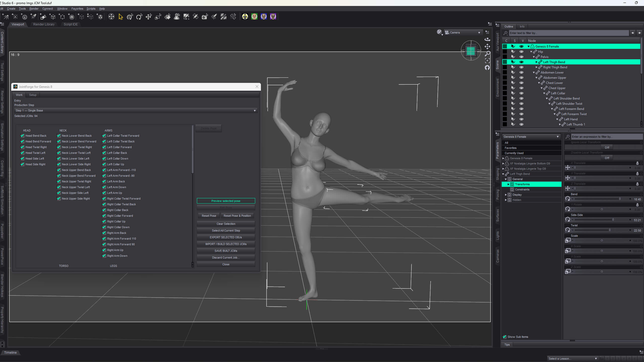Click the viewport zoom magnifier control
The image size is (644, 362).
point(487,54)
